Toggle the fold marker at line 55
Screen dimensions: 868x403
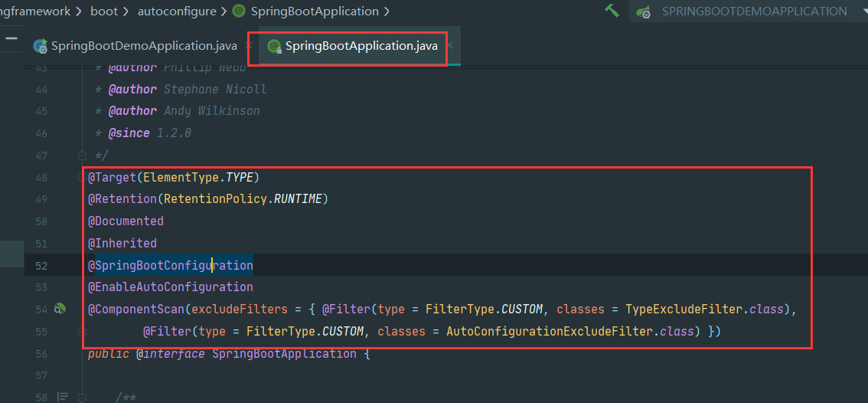point(82,332)
